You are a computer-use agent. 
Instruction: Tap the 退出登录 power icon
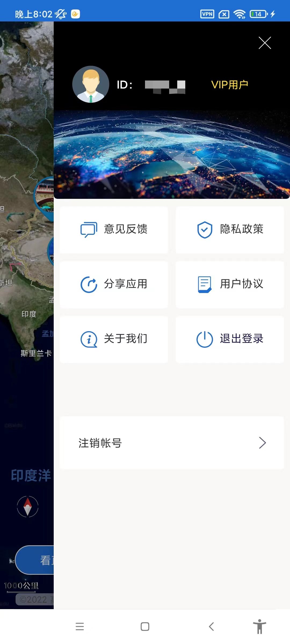pos(205,339)
